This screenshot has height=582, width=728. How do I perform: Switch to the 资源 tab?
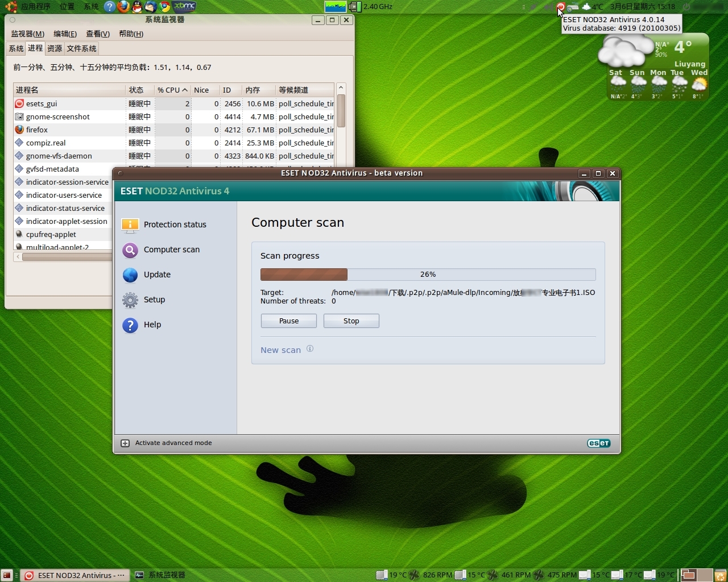[x=55, y=49]
